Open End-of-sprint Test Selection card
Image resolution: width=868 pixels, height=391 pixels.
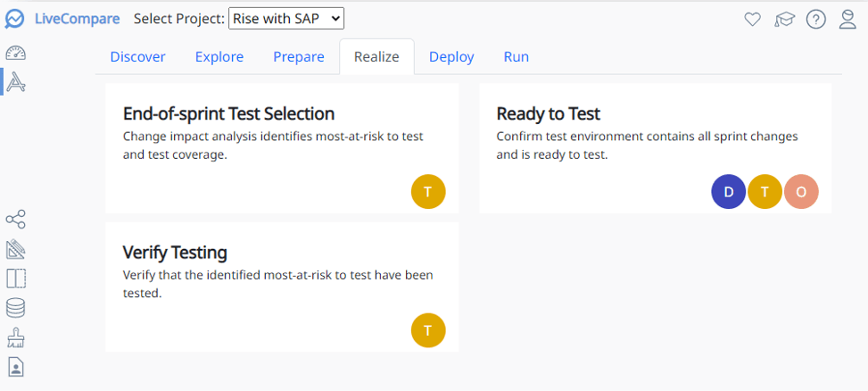coord(228,114)
